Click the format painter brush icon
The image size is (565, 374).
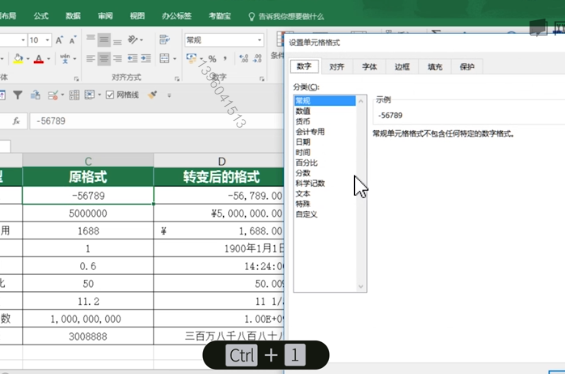[152, 95]
